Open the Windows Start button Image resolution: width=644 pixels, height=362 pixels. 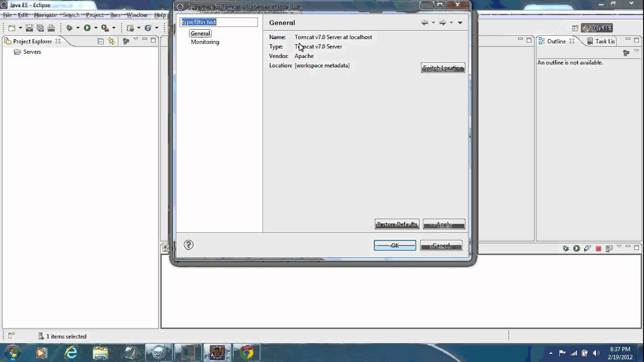(12, 352)
